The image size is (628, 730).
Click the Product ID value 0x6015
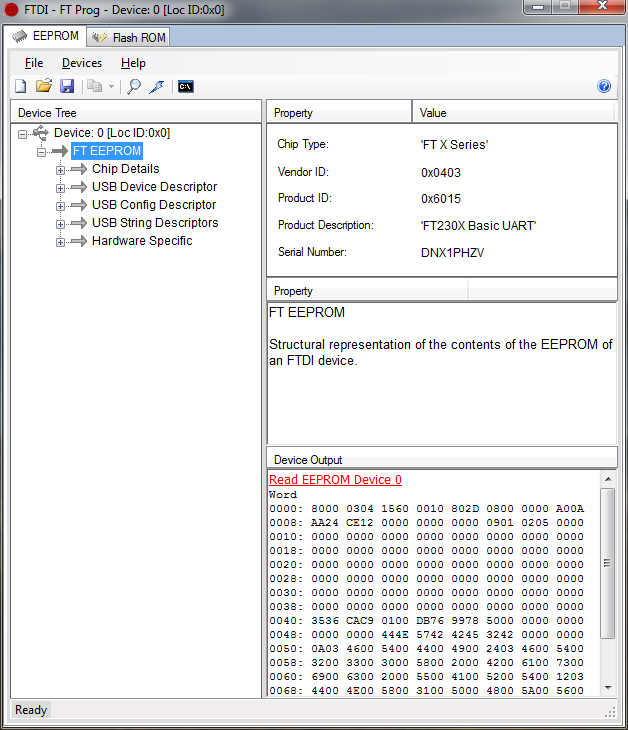(440, 199)
